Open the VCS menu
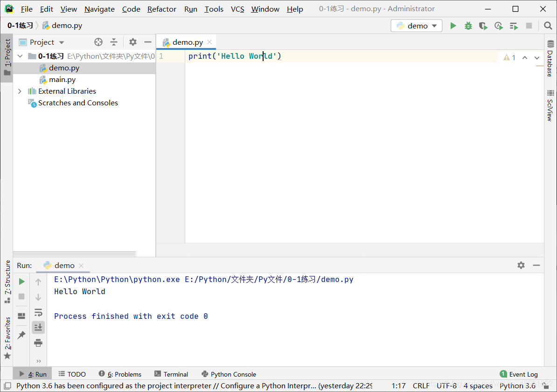The height and width of the screenshot is (392, 557). pyautogui.click(x=237, y=9)
